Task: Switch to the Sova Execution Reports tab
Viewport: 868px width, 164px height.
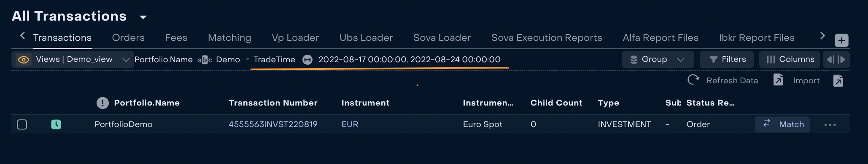Action: (x=547, y=37)
